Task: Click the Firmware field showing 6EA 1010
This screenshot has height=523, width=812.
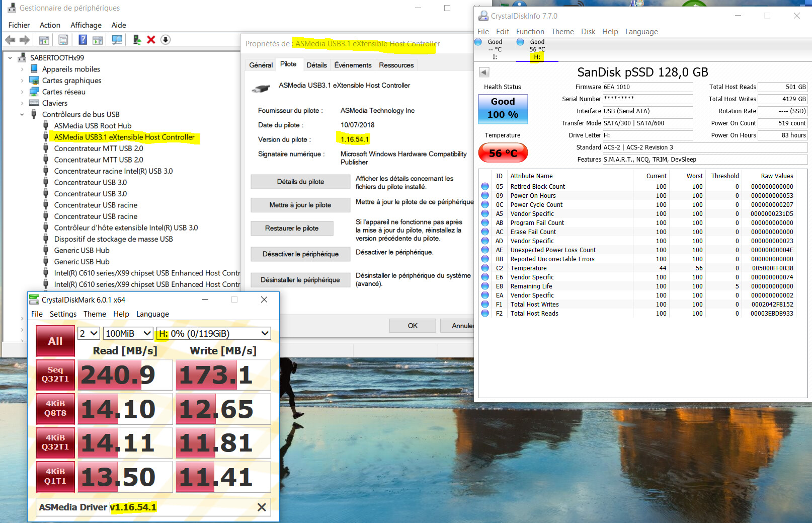Action: 647,87
